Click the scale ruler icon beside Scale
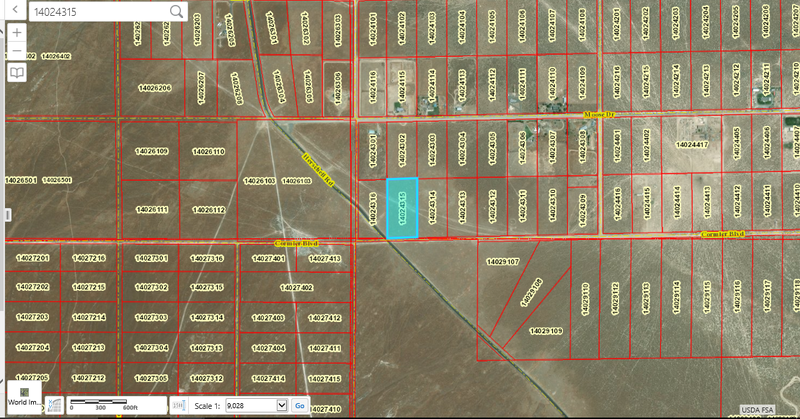The width and height of the screenshot is (800, 419). (x=179, y=406)
